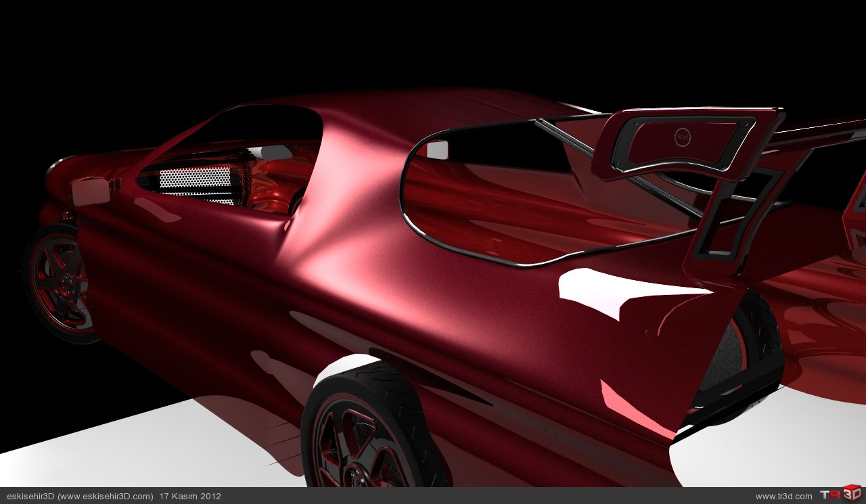Click the rendered red car image
The width and height of the screenshot is (866, 504).
[x=433, y=244]
